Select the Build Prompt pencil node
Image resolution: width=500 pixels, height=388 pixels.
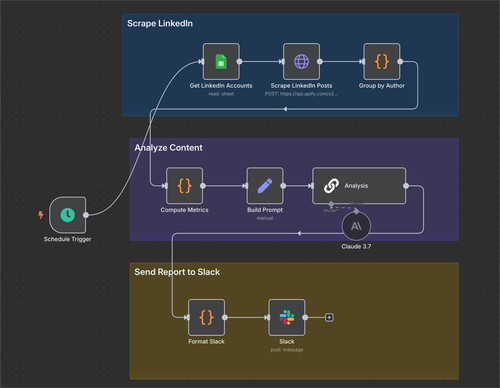(265, 186)
